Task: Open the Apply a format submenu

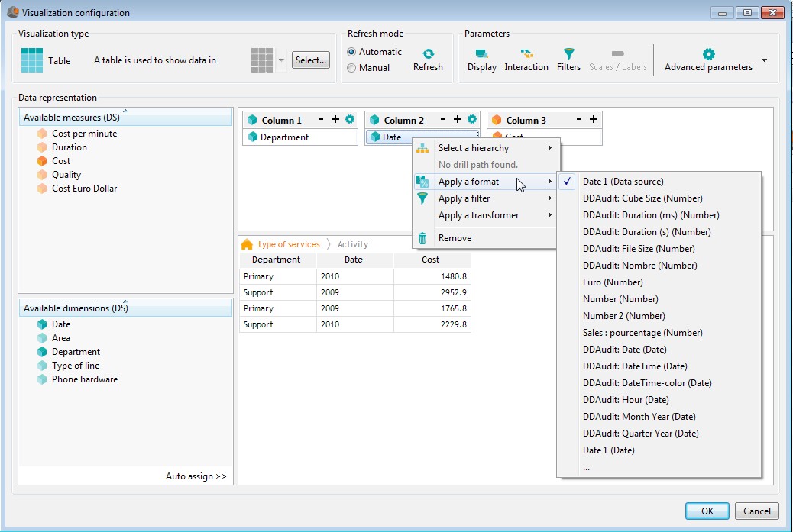Action: pos(485,182)
